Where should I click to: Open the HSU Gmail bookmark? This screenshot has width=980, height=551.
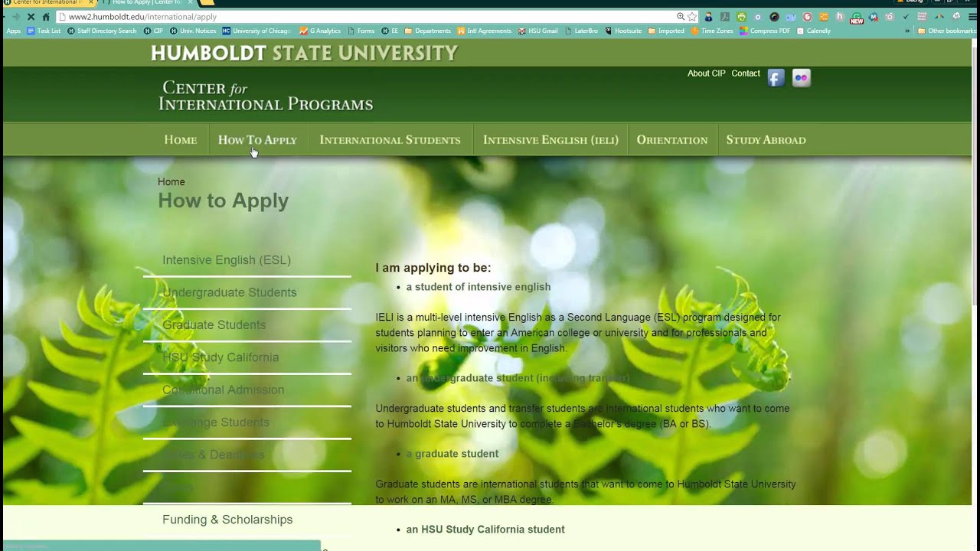pyautogui.click(x=537, y=31)
